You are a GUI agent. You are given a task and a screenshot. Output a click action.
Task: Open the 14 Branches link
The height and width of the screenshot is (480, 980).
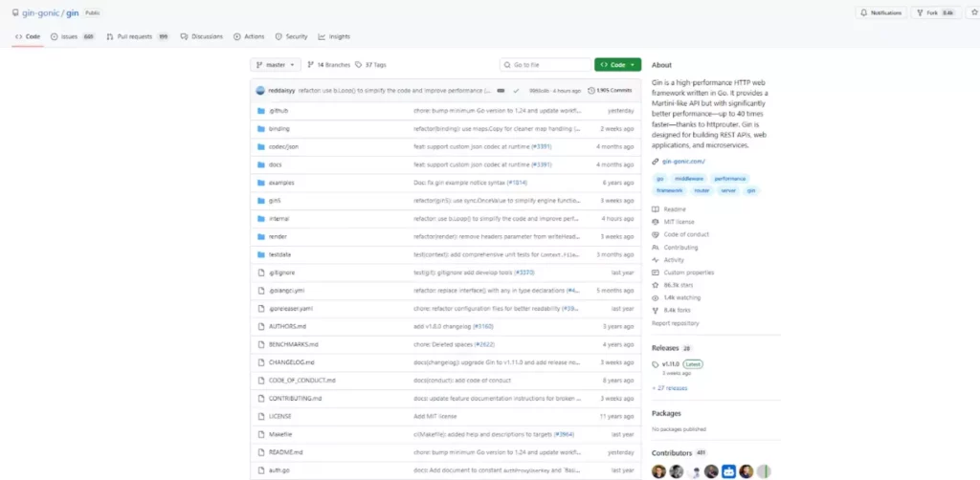coord(328,65)
